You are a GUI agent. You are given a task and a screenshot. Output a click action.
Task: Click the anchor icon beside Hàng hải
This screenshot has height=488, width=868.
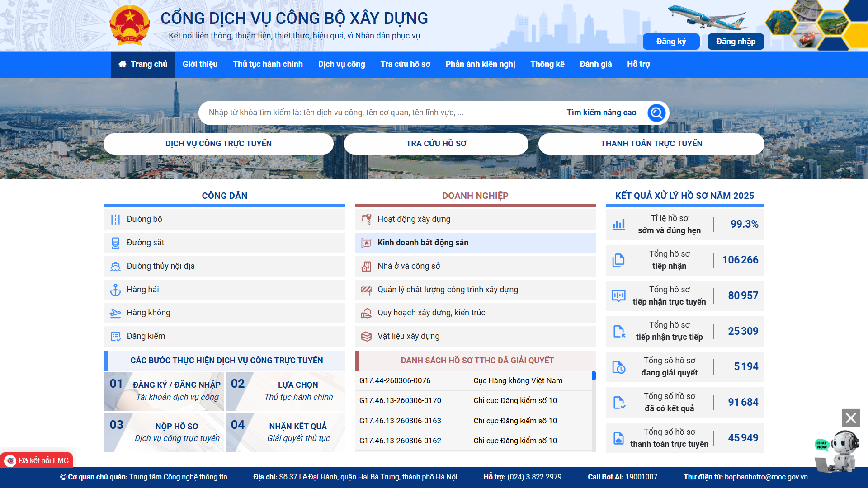click(x=116, y=290)
